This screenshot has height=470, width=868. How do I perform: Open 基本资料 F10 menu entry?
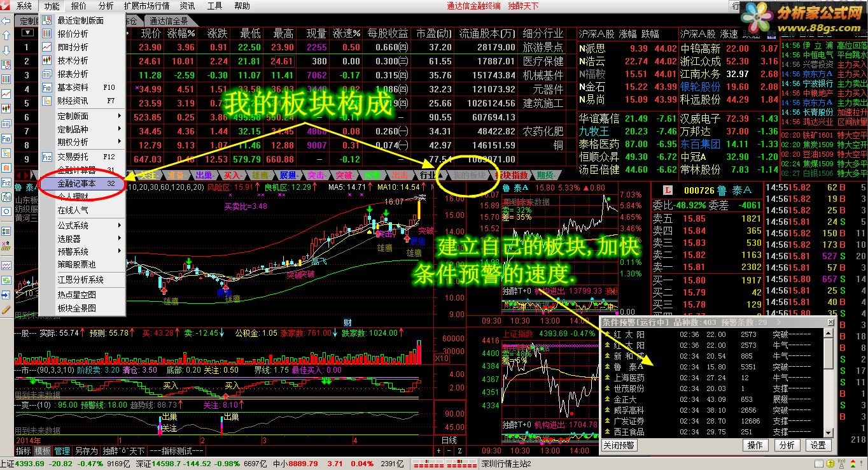point(82,87)
